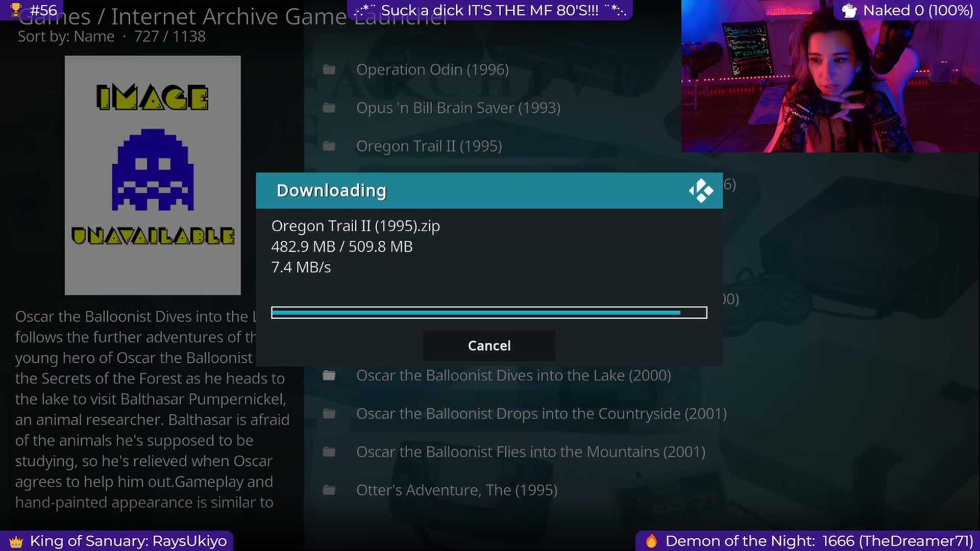Click Oregon Trail II (1995).zip filename

(355, 226)
